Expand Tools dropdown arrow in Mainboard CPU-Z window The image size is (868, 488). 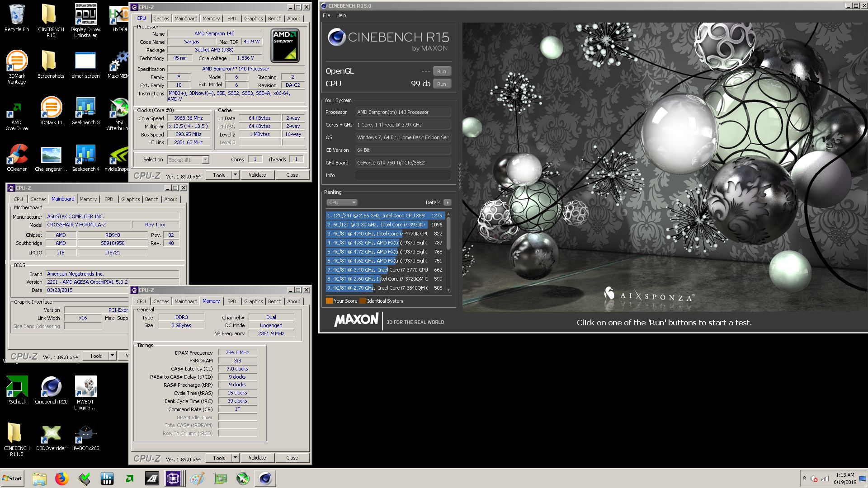pos(112,356)
